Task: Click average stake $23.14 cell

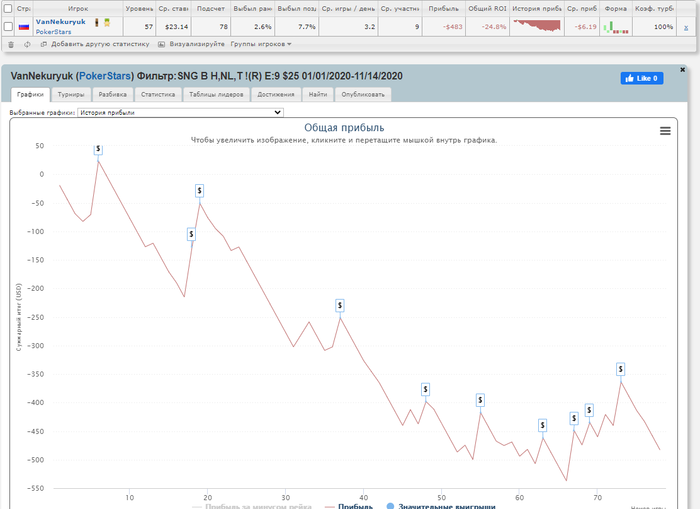Action: tap(176, 27)
